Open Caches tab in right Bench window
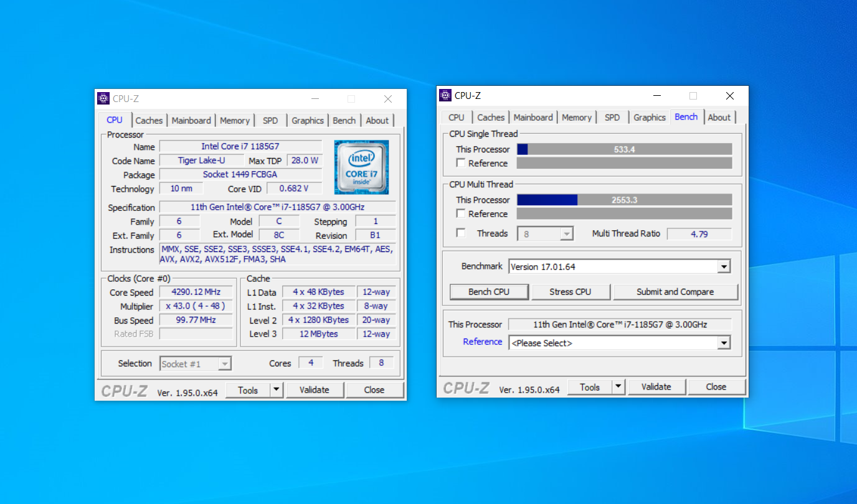 click(491, 118)
